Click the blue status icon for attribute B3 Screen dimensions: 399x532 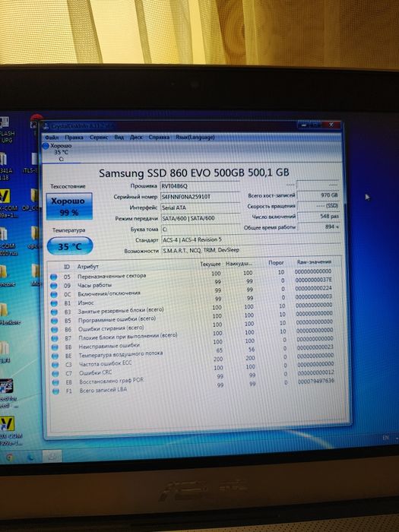point(54,312)
